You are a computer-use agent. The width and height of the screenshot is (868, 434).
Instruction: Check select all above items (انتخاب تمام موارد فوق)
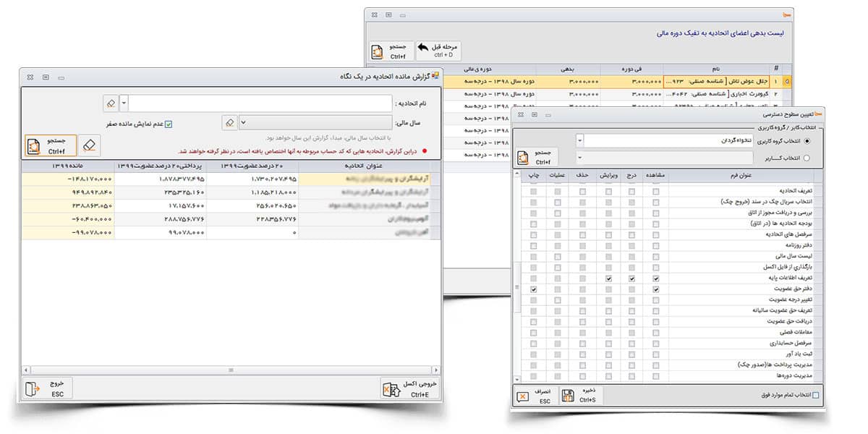[x=816, y=395]
